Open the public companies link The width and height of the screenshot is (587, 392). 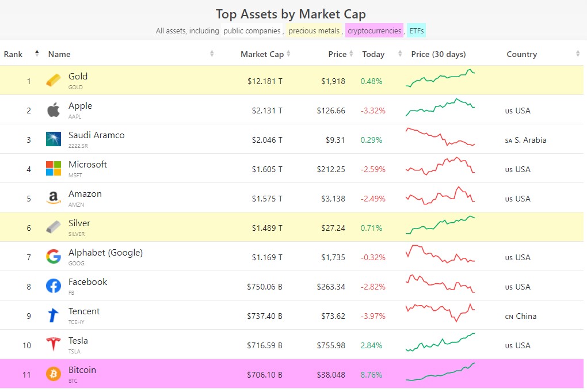pos(253,31)
